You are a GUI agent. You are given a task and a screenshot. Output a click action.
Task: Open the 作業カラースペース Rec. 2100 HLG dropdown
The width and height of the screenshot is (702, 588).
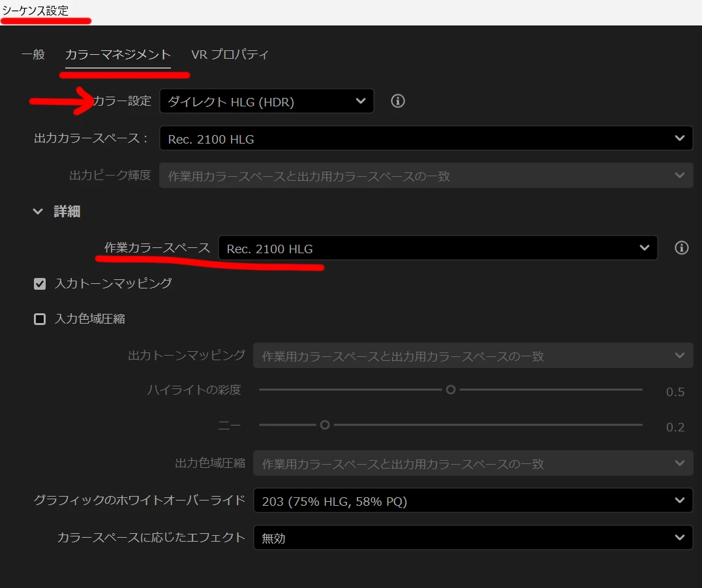point(437,247)
